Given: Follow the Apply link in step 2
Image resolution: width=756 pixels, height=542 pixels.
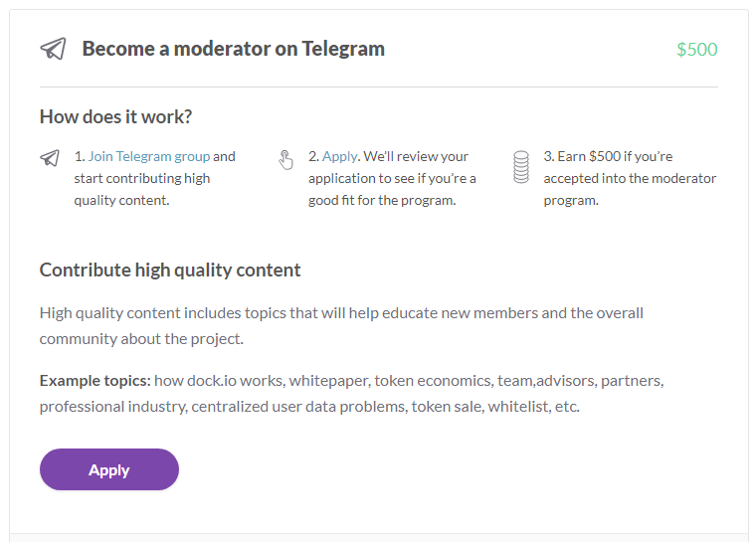Looking at the screenshot, I should tap(339, 157).
